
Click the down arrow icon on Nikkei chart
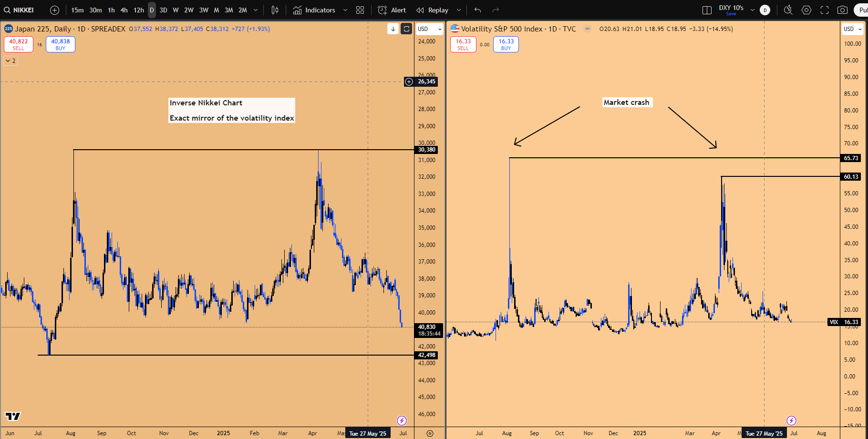pyautogui.click(x=393, y=29)
